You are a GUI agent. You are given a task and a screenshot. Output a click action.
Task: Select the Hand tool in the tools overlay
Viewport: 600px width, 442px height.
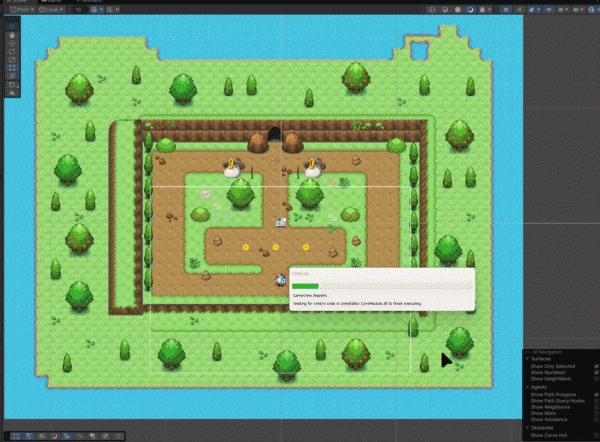pyautogui.click(x=12, y=35)
